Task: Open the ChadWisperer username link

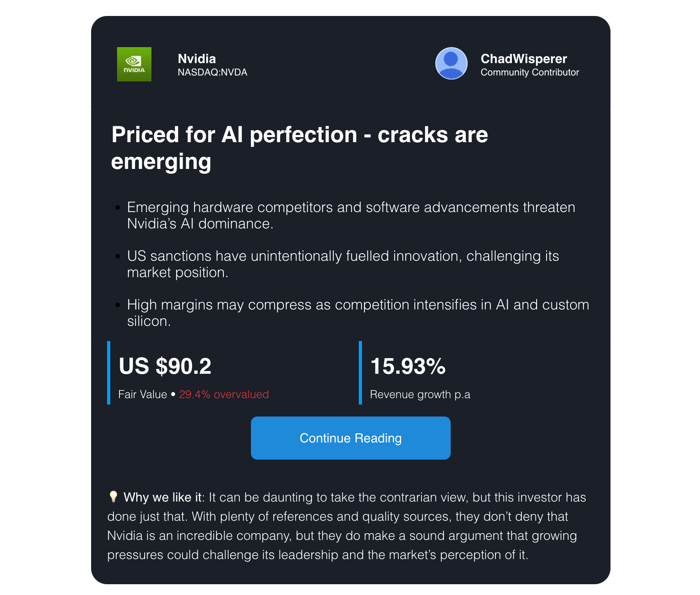Action: [x=523, y=59]
